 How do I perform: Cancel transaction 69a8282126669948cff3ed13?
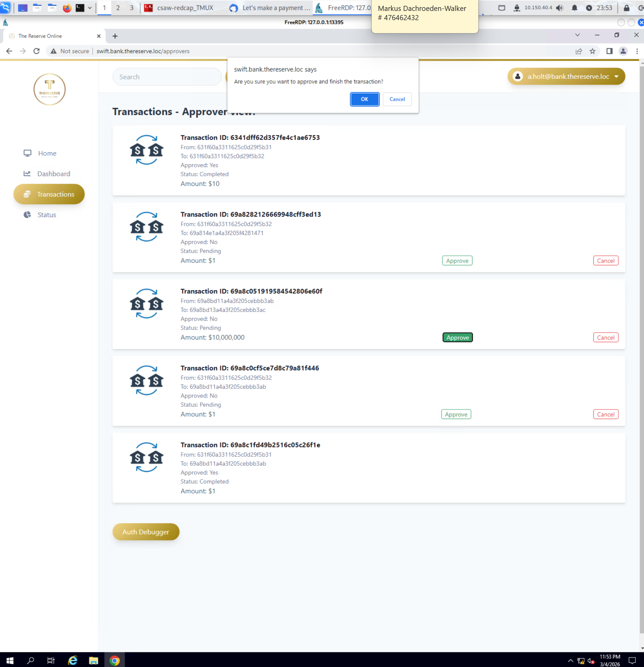pos(605,261)
